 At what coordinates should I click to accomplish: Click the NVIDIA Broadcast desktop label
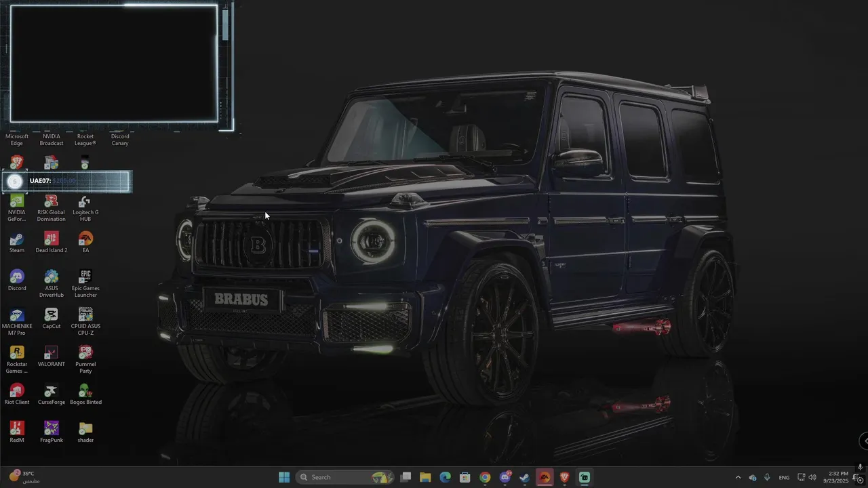click(51, 140)
